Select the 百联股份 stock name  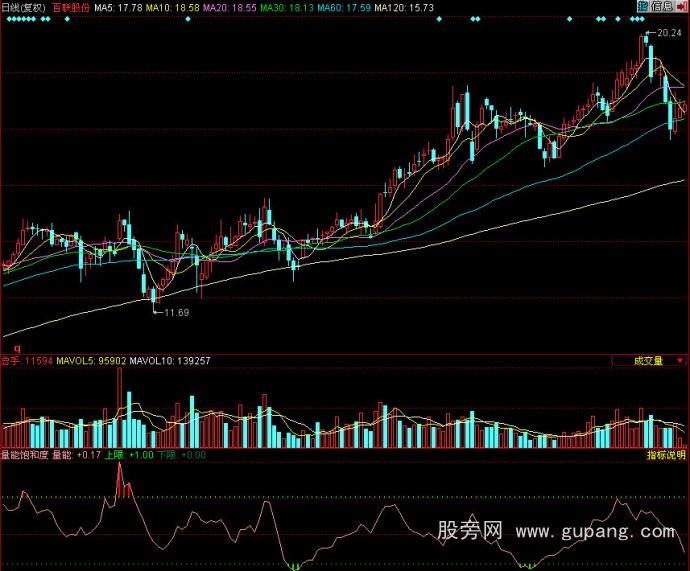tap(70, 7)
